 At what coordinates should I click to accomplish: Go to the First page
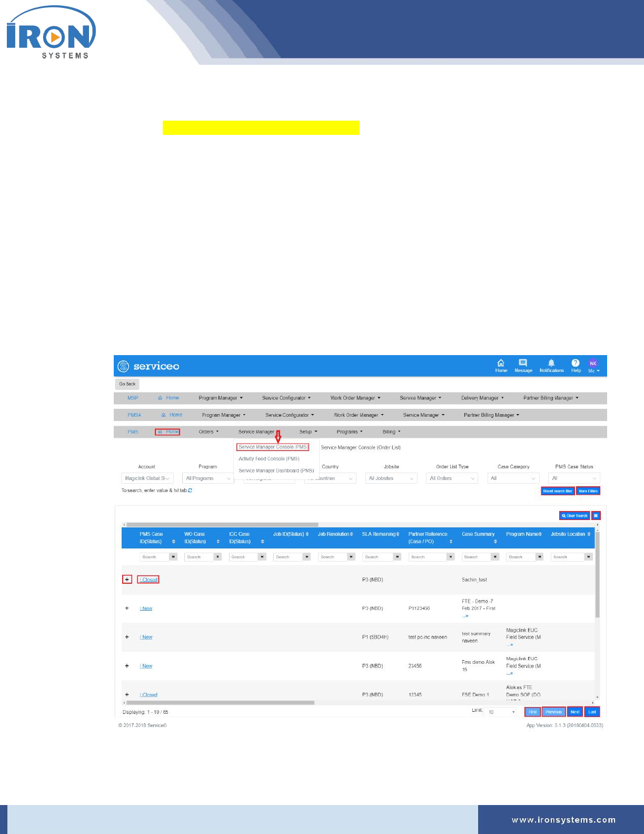[532, 712]
